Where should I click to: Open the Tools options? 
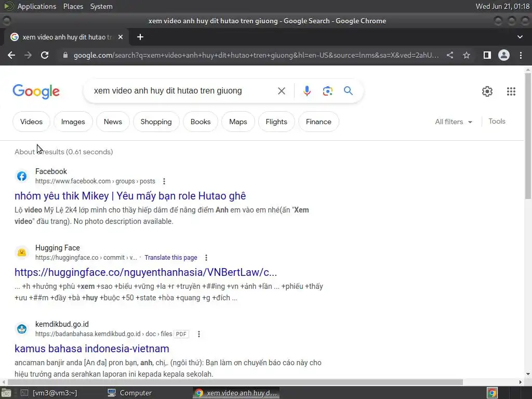[x=497, y=121]
